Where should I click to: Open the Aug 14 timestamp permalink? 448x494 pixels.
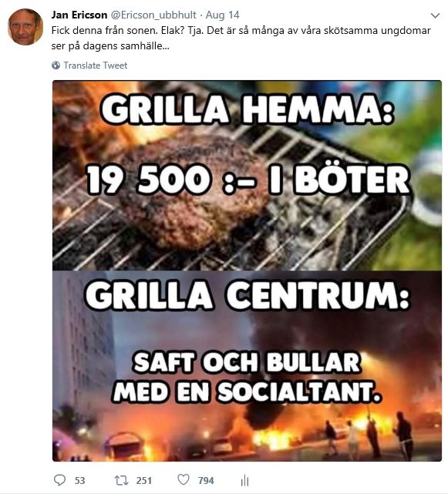click(x=223, y=15)
